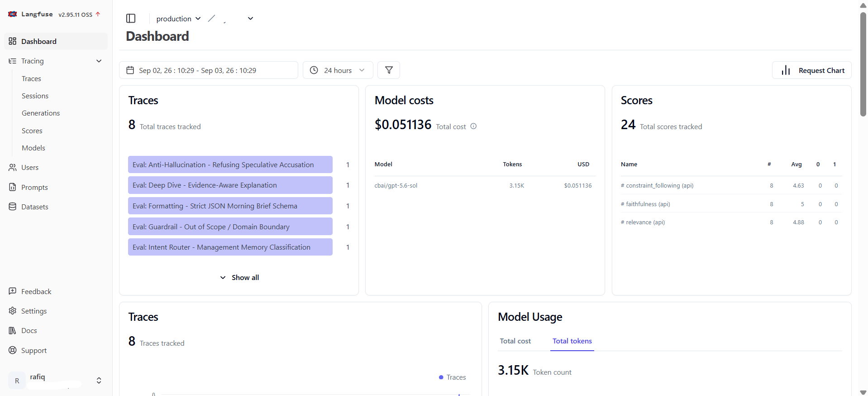Open Generations in sidebar

pos(41,113)
